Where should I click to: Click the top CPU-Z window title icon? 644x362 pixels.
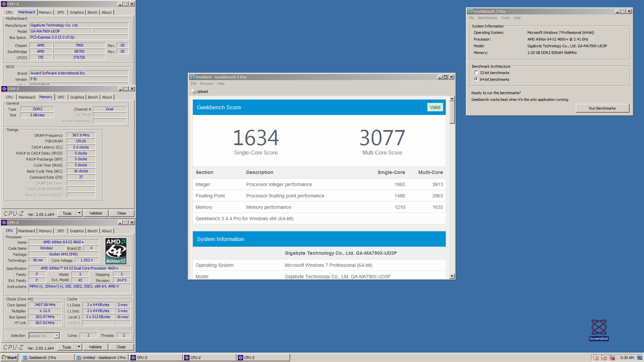(x=4, y=4)
